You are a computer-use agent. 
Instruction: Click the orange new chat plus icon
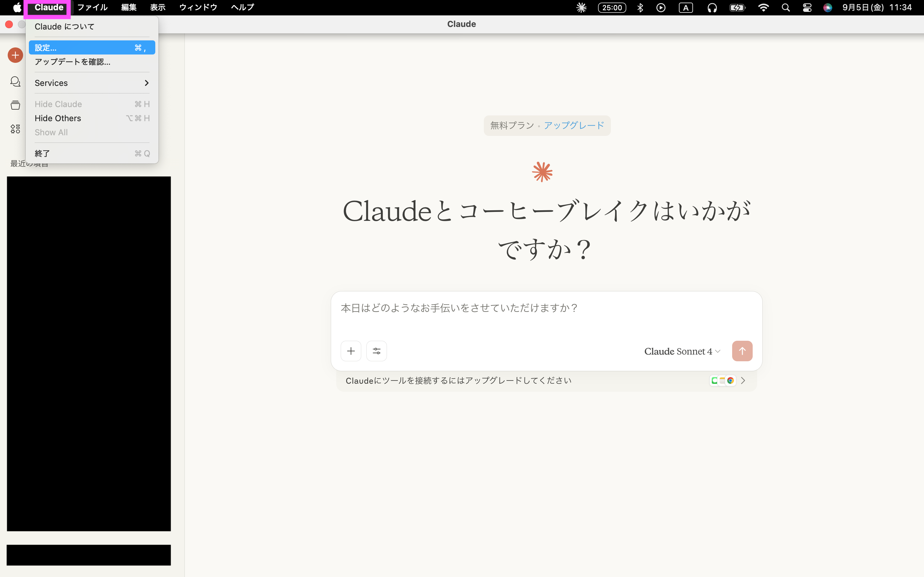click(15, 55)
